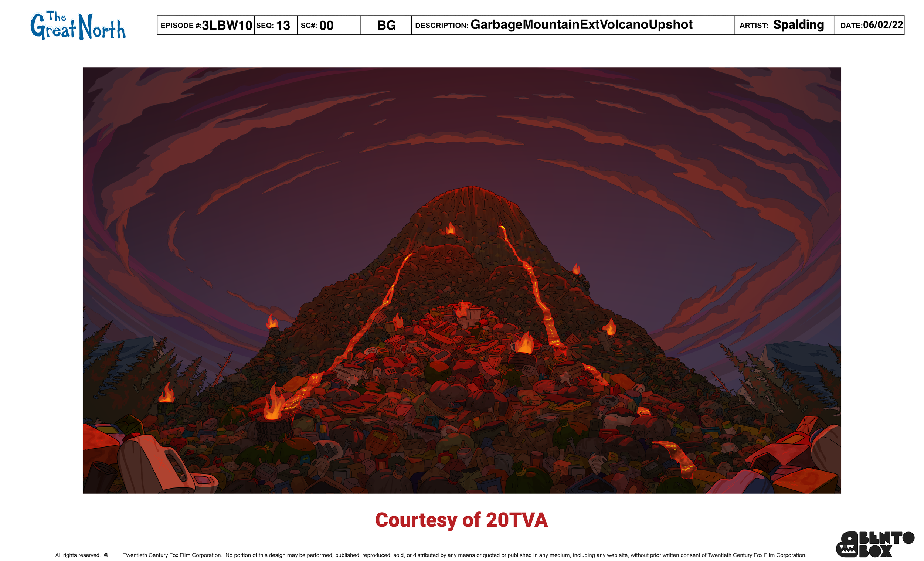Click the SC# 00 cell
Viewport: 924px width, 561px height.
tap(328, 25)
